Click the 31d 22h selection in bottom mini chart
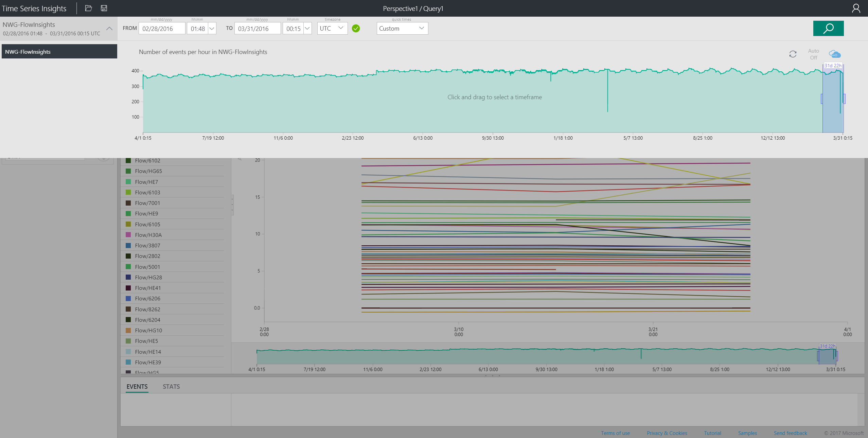 [x=827, y=356]
